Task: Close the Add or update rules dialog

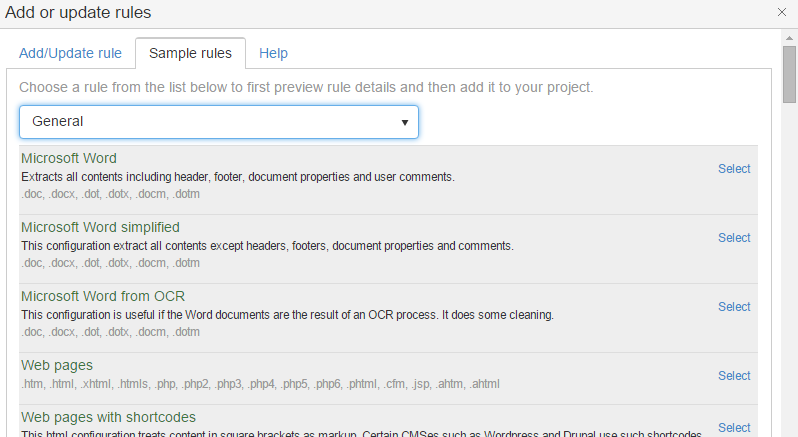Action: 781,12
